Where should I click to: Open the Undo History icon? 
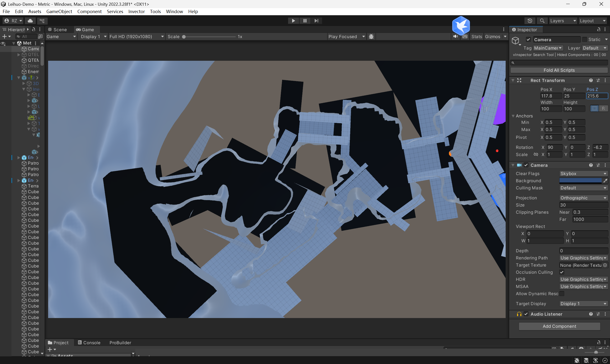click(529, 21)
